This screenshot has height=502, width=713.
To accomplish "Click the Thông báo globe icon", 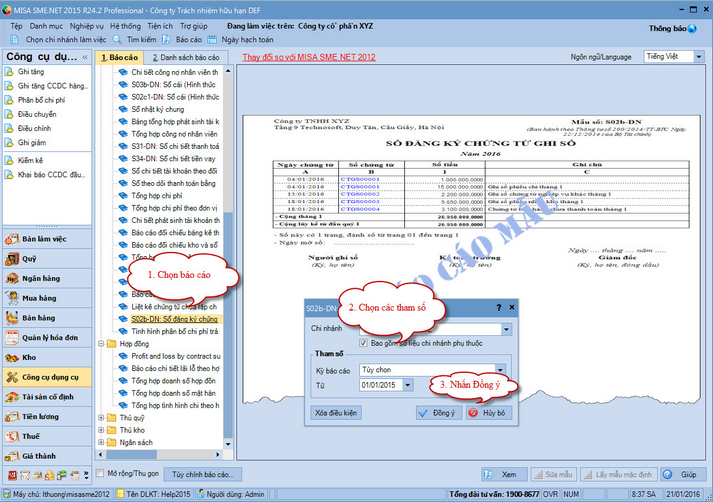I will click(692, 29).
